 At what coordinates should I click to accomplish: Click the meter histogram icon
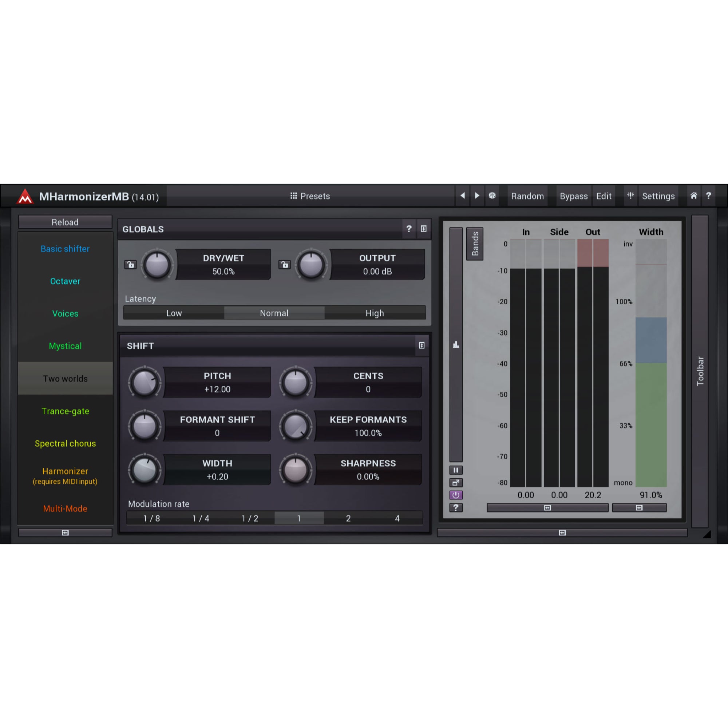(456, 344)
